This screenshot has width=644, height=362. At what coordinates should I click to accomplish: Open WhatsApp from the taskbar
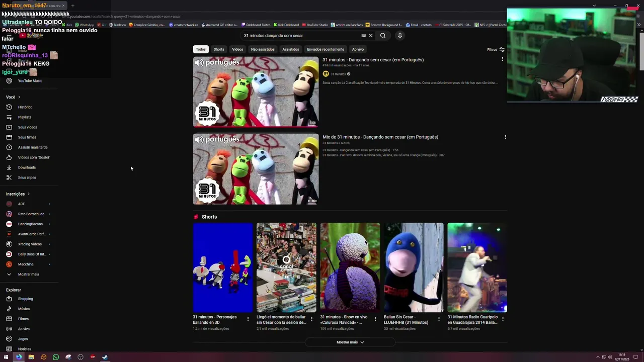[56, 357]
